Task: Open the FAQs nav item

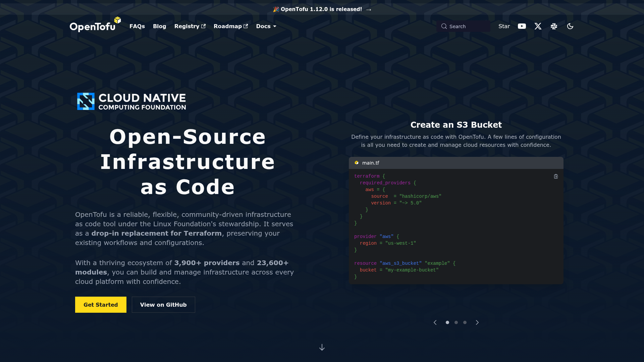Action: point(137,26)
